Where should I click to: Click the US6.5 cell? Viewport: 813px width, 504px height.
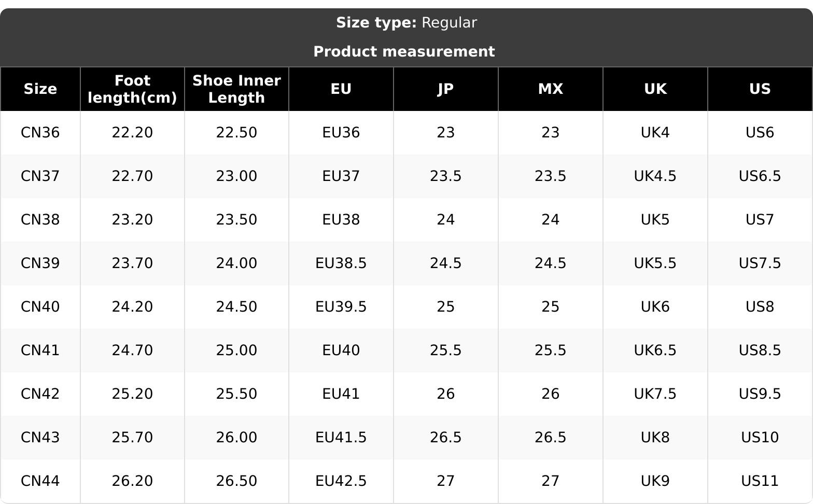tap(760, 176)
